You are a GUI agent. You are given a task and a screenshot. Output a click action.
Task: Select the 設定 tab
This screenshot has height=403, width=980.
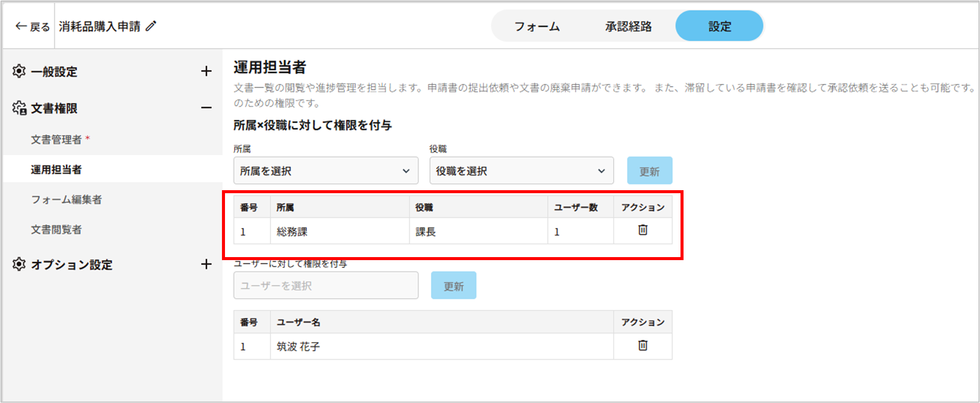pos(719,27)
